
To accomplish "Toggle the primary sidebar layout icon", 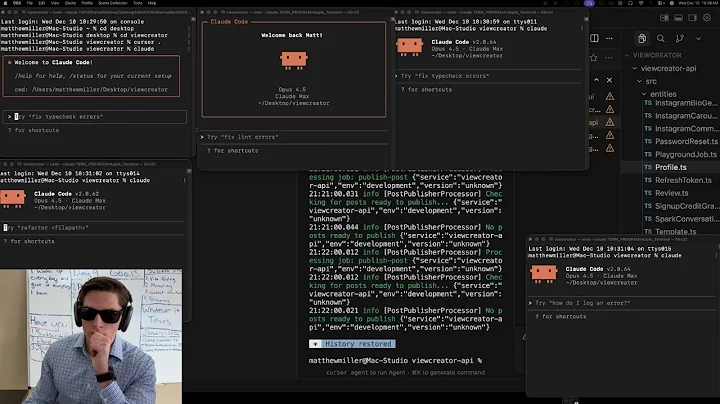I will (664, 18).
